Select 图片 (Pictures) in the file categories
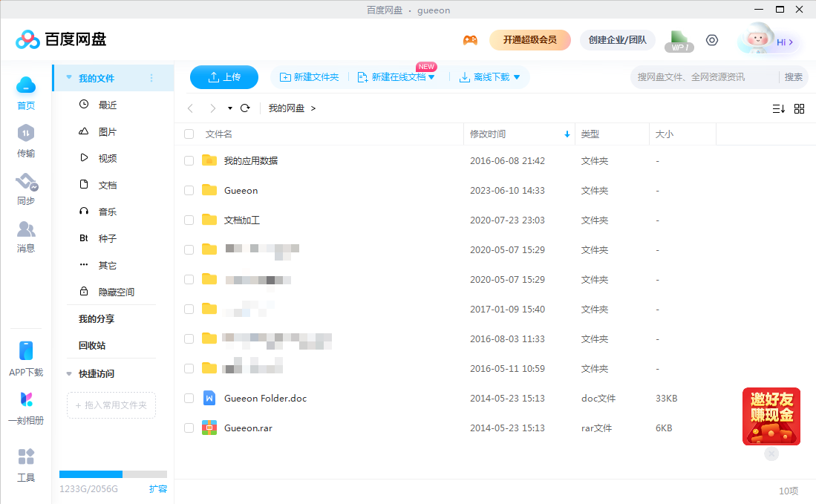This screenshot has width=816, height=504. pyautogui.click(x=107, y=131)
